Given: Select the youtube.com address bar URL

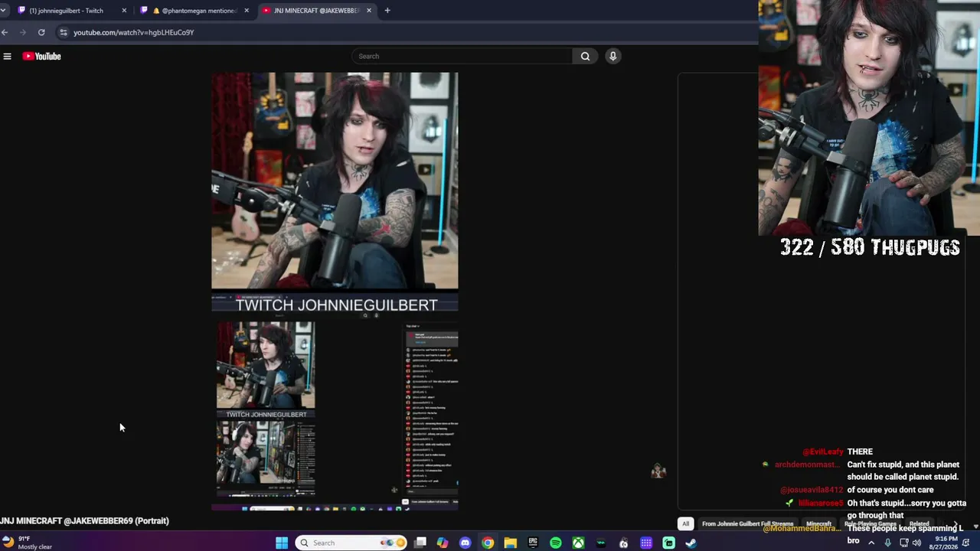Looking at the screenshot, I should [x=133, y=32].
